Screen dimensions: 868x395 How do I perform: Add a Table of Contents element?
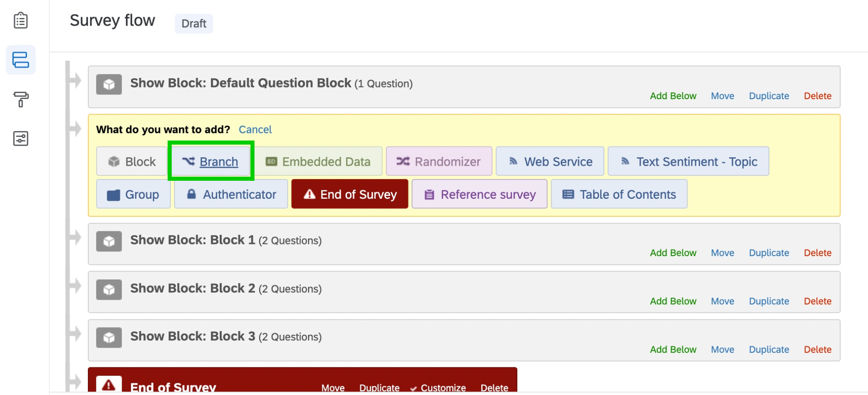click(619, 194)
